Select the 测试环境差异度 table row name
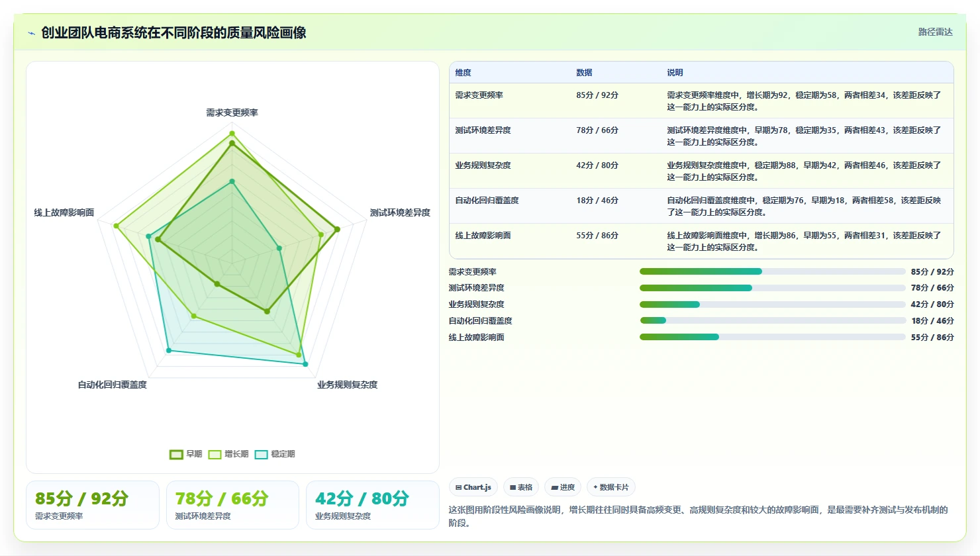 click(483, 130)
